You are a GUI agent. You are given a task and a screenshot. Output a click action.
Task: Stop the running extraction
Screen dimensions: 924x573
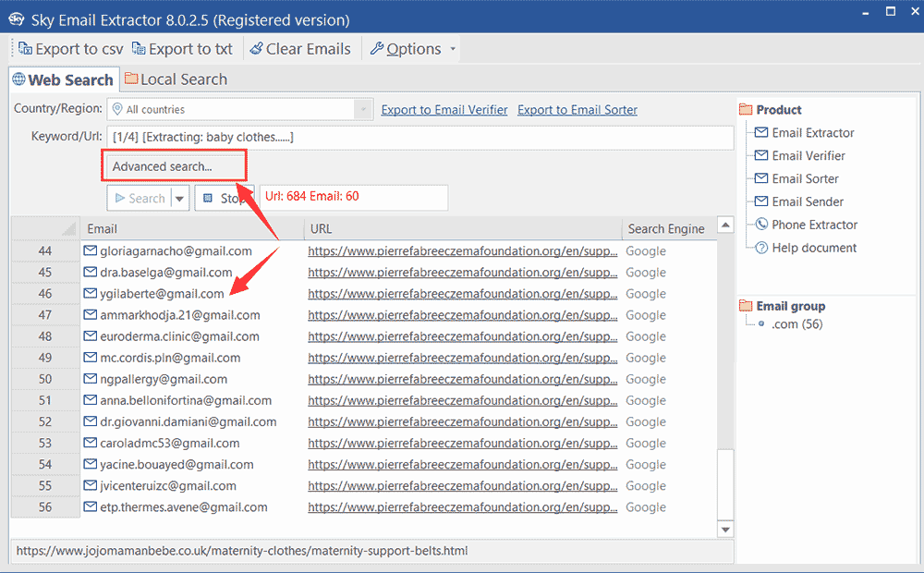coord(224,199)
